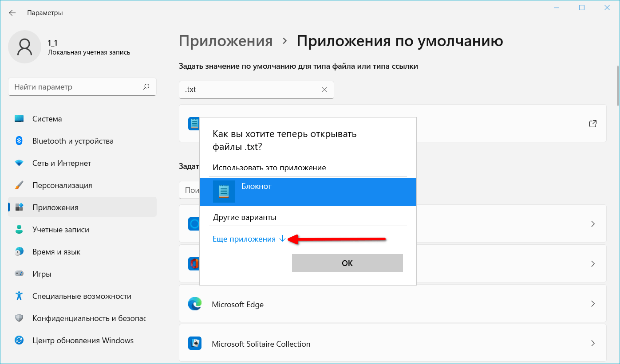Click into the .txt file type field
620x364 pixels.
pos(256,90)
